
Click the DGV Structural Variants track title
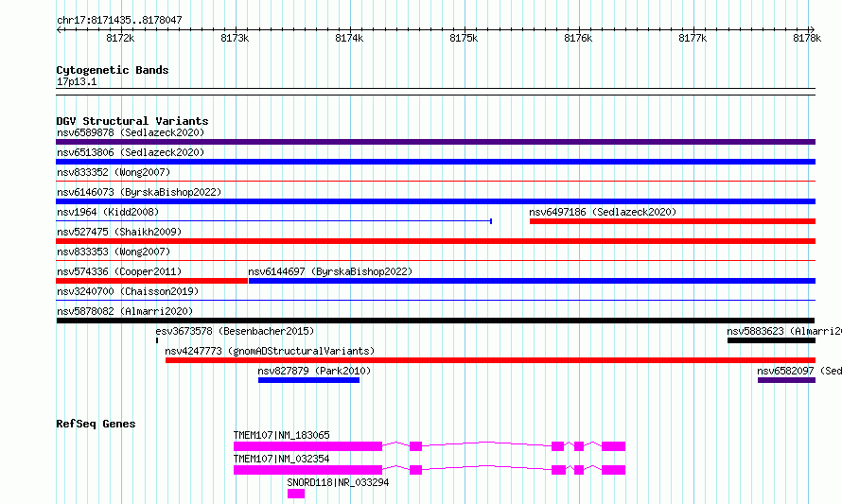point(132,121)
